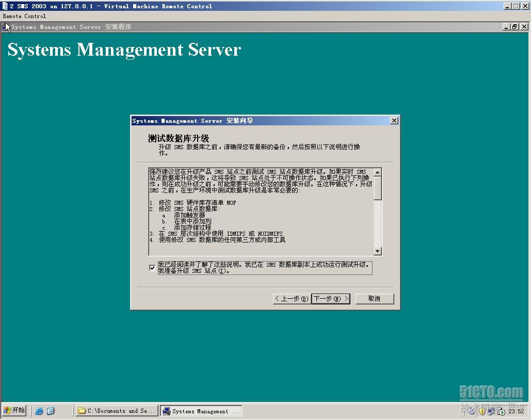Click the Cancel (取消) button
This screenshot has height=420, width=531.
click(x=375, y=299)
